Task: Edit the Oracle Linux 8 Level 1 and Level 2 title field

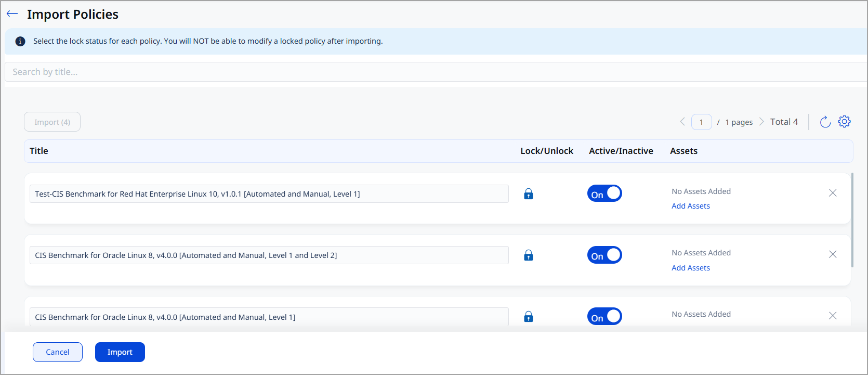Action: point(269,255)
